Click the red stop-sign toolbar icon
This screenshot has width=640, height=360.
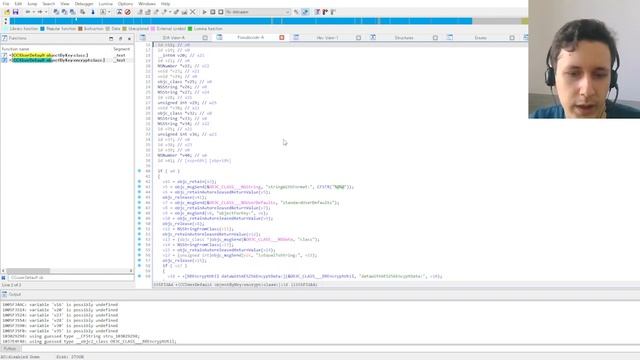pos(128,12)
